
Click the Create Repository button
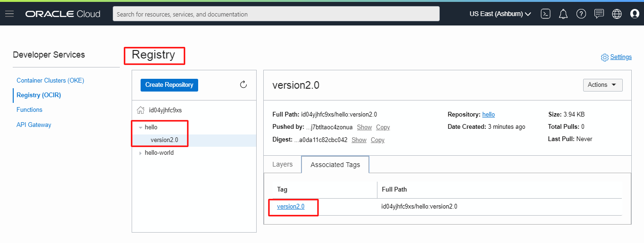[x=169, y=85]
